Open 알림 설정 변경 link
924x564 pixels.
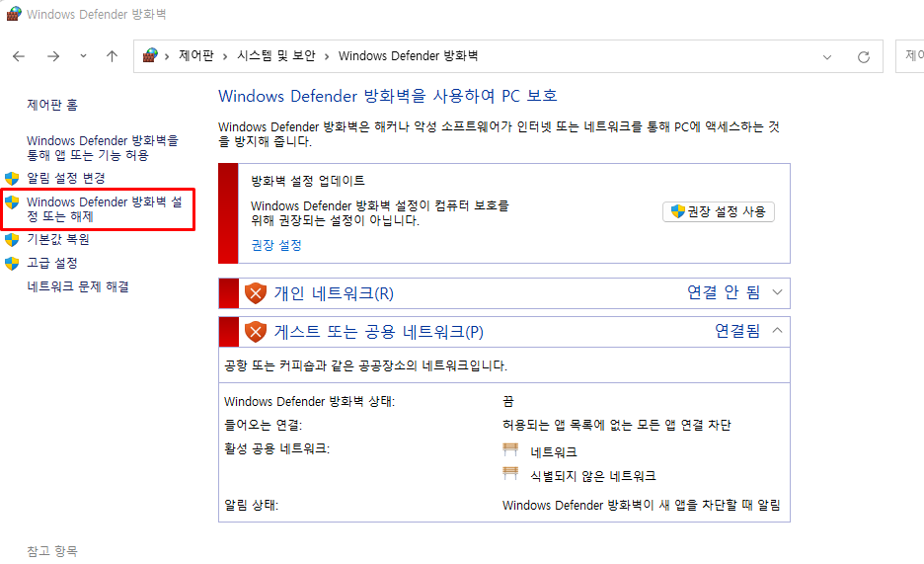click(x=66, y=178)
